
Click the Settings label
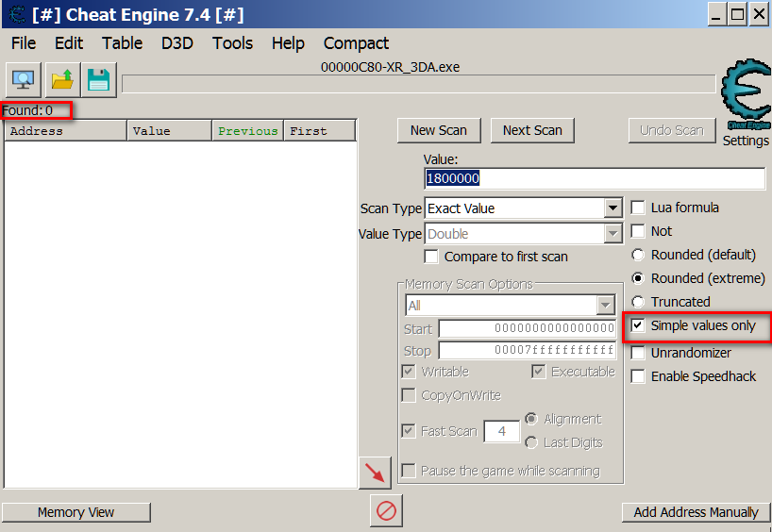coord(746,141)
